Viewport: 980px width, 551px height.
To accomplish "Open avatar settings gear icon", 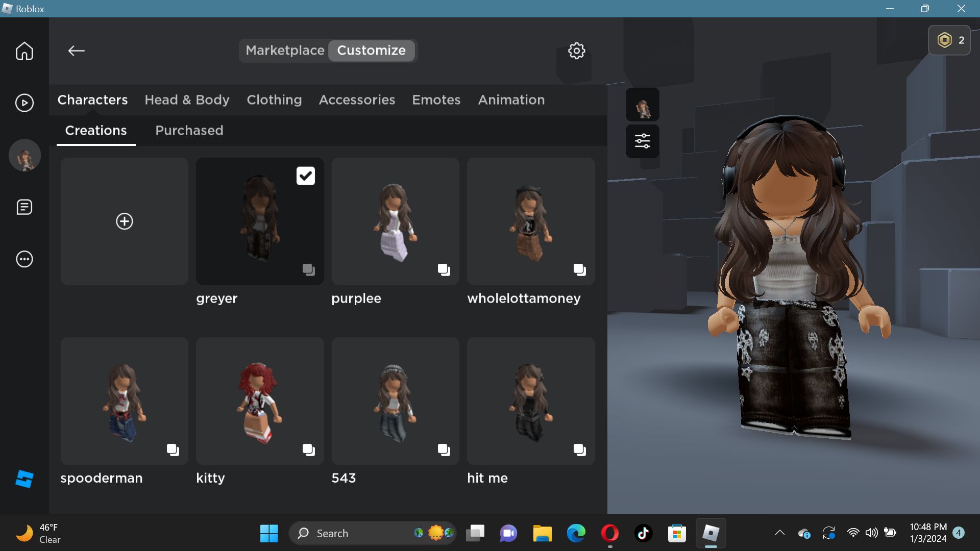I will (x=577, y=51).
